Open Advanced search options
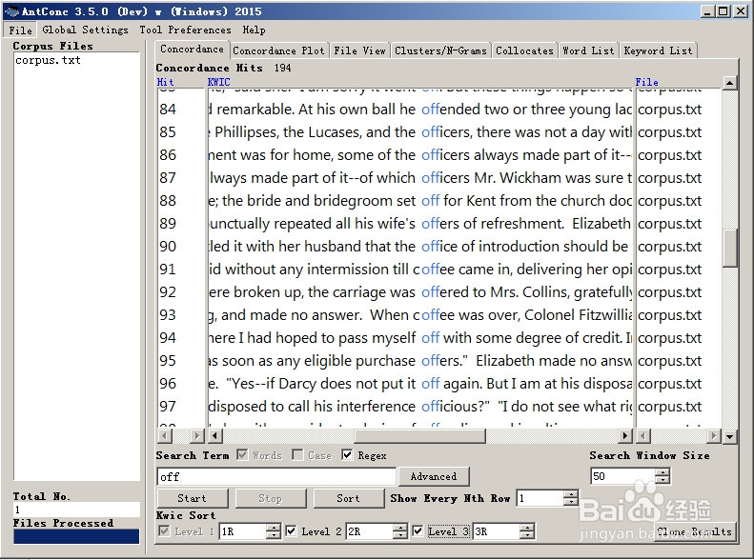754x560 pixels. pyautogui.click(x=434, y=476)
